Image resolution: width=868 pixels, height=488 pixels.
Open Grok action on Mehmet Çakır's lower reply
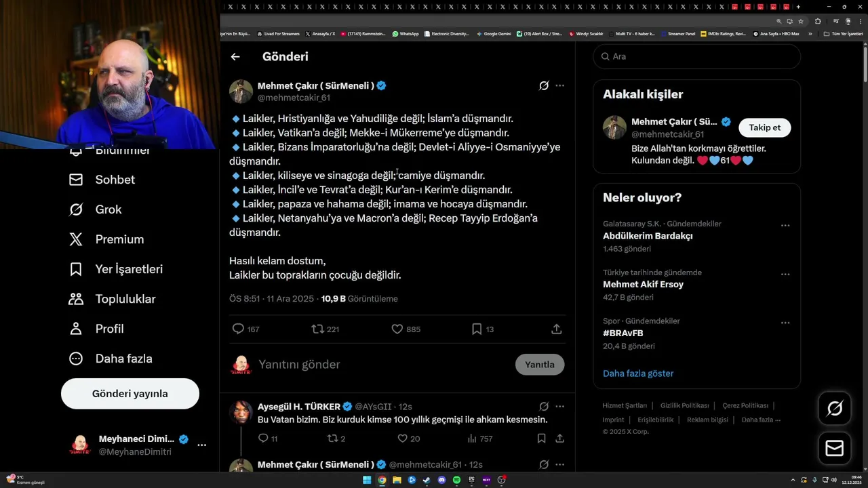544,464
